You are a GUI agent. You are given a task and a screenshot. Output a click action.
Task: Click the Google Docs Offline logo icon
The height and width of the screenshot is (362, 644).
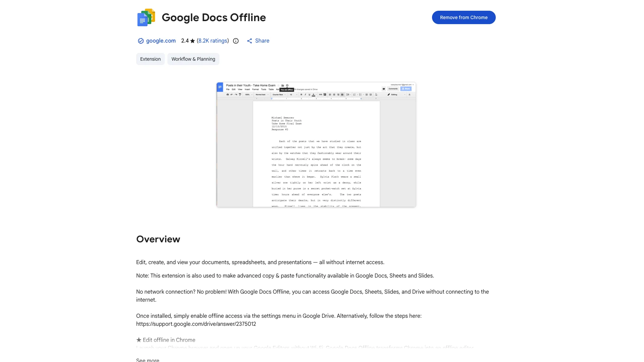tap(146, 17)
